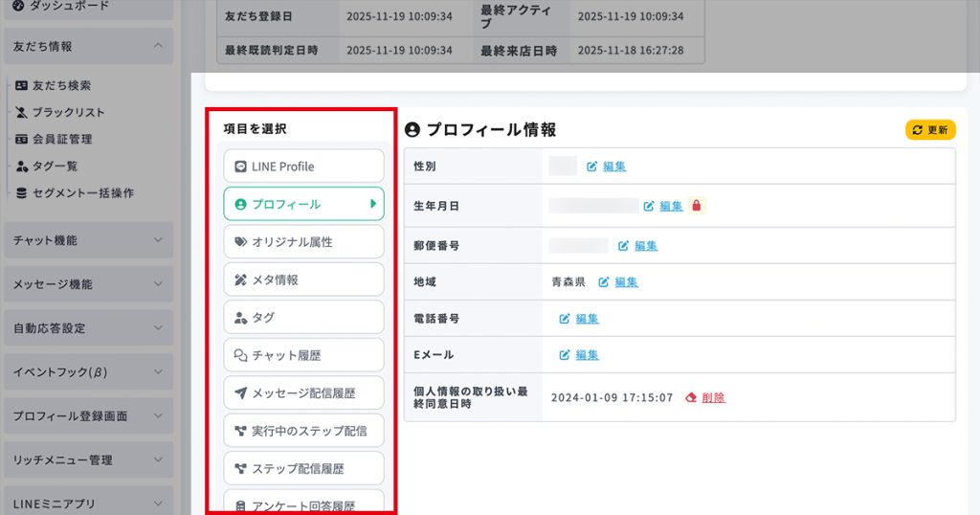980x515 pixels.
Task: Click the edit pencil icon for 郵便番号
Action: coord(624,246)
